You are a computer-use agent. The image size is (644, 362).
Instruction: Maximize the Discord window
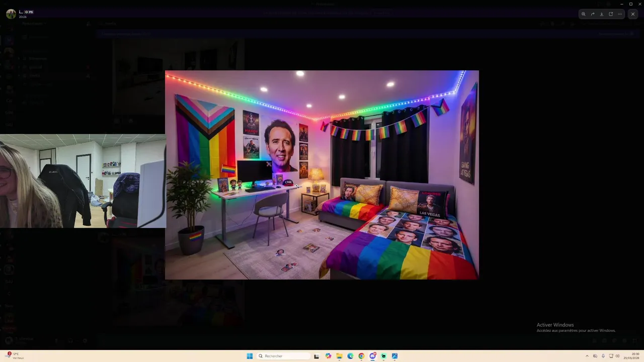point(631,4)
